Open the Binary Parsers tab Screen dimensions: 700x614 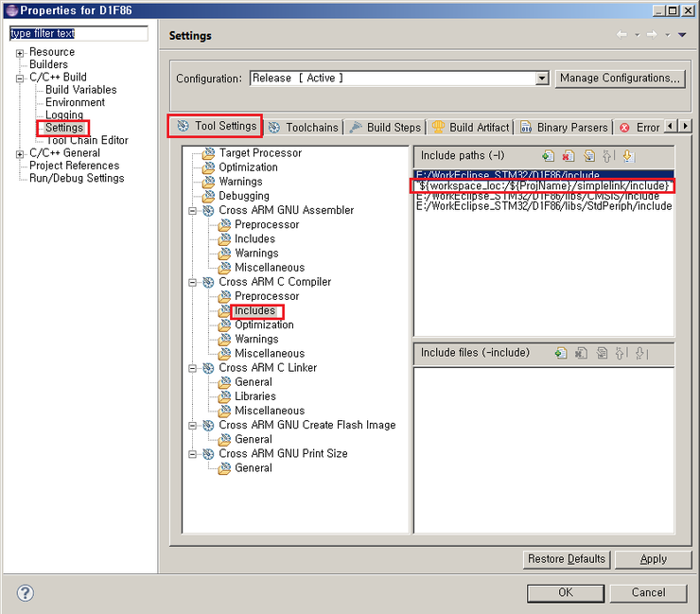(565, 128)
